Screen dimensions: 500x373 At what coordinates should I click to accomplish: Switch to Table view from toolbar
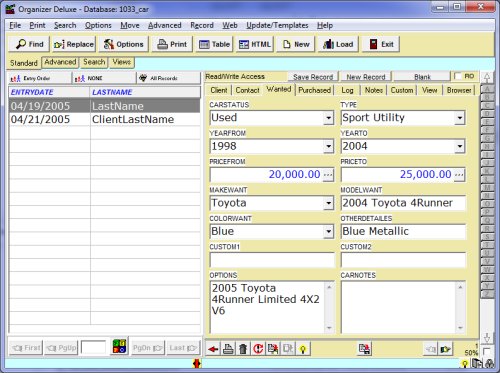(214, 44)
